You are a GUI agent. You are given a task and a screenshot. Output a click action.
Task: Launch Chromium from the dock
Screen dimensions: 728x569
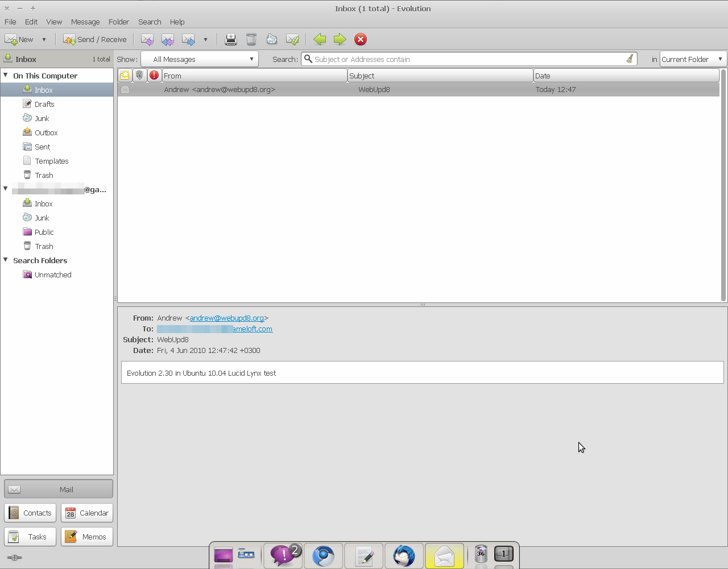click(324, 555)
